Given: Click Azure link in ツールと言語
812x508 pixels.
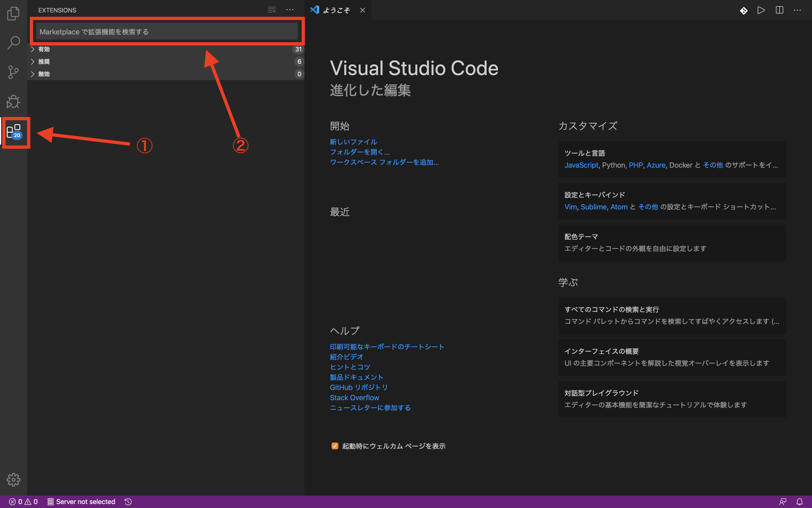Looking at the screenshot, I should (656, 165).
